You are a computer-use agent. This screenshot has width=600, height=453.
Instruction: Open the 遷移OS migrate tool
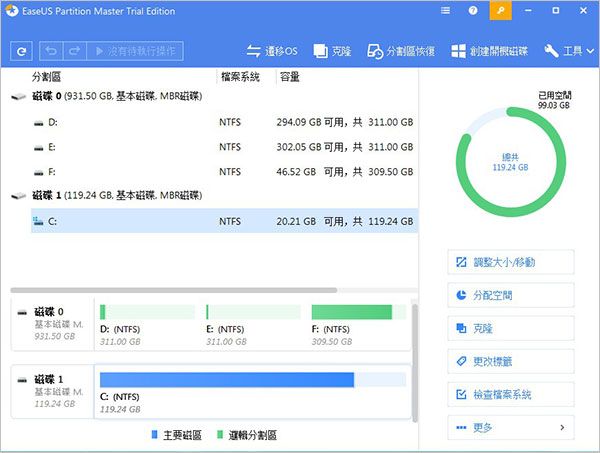(x=272, y=51)
